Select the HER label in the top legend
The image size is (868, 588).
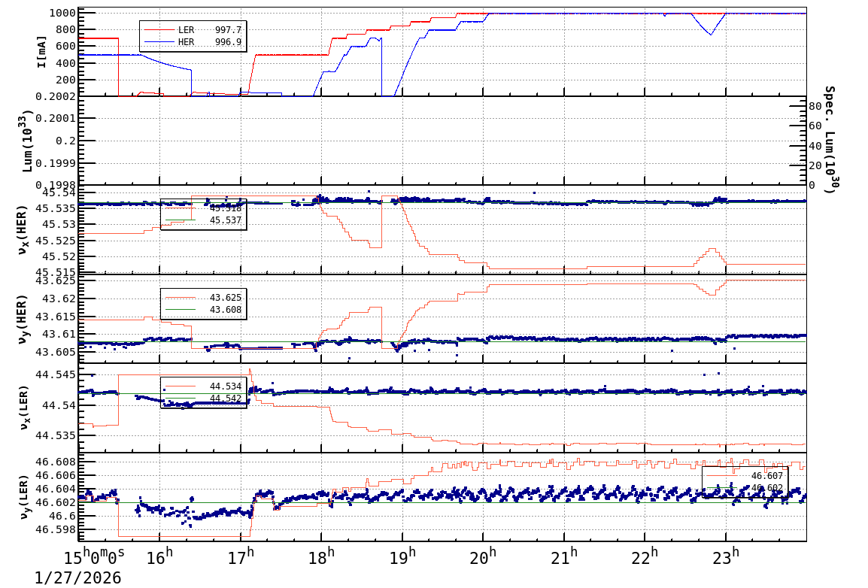(187, 41)
